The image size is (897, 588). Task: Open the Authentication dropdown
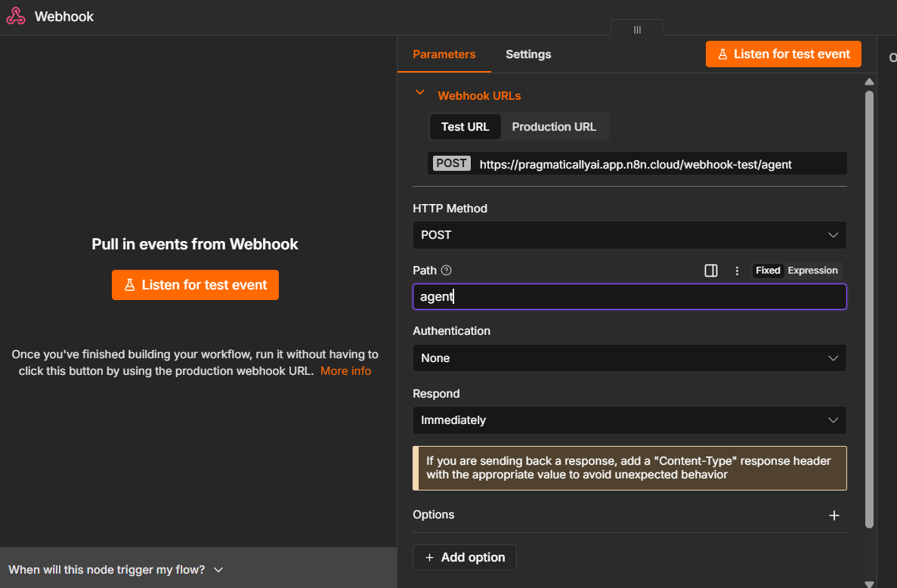(629, 358)
